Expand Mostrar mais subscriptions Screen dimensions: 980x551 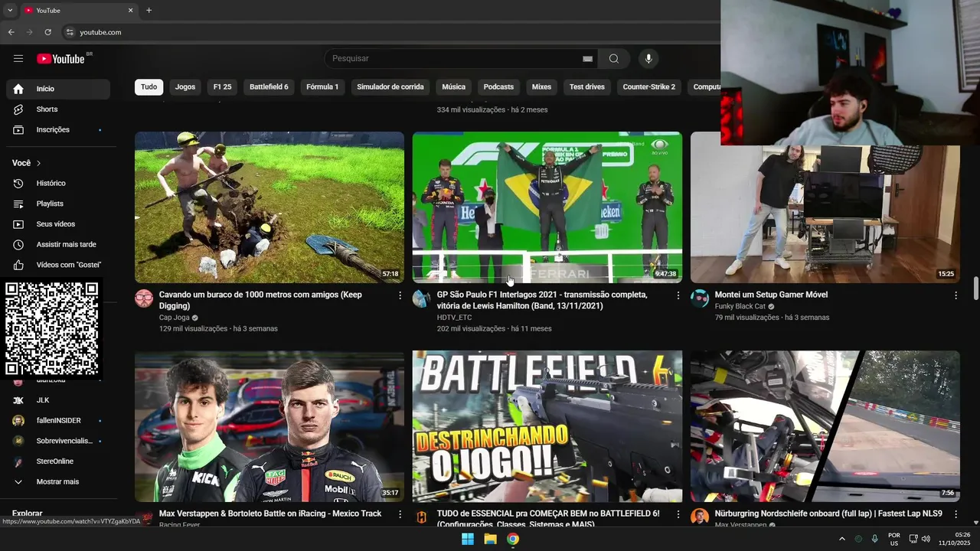coord(58,482)
